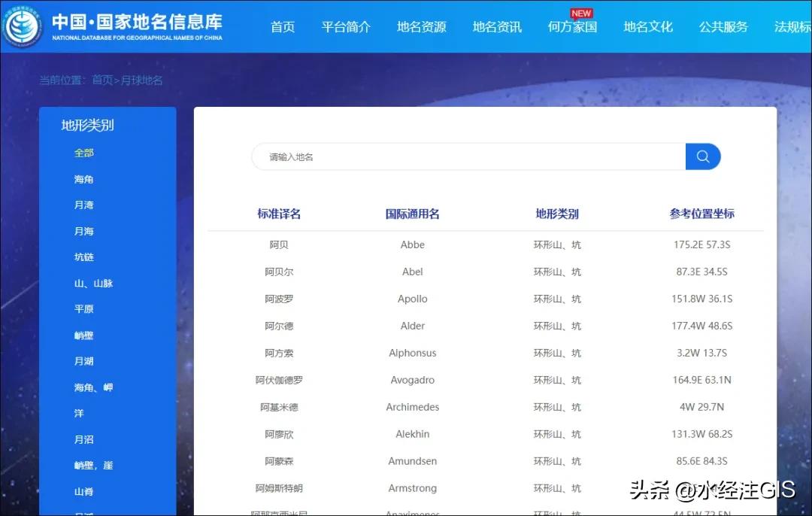Viewport: 812px width, 516px height.
Task: Click the blue magnifier search button
Action: click(x=702, y=156)
